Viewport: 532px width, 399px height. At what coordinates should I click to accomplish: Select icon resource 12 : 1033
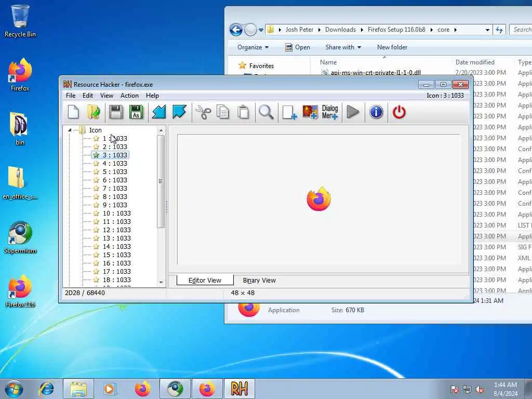coord(116,230)
